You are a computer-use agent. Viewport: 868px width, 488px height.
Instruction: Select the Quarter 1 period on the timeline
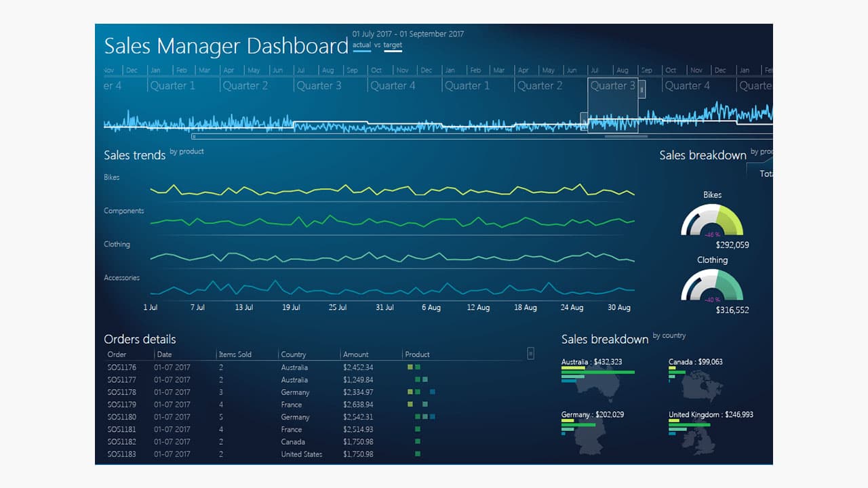[x=174, y=86]
